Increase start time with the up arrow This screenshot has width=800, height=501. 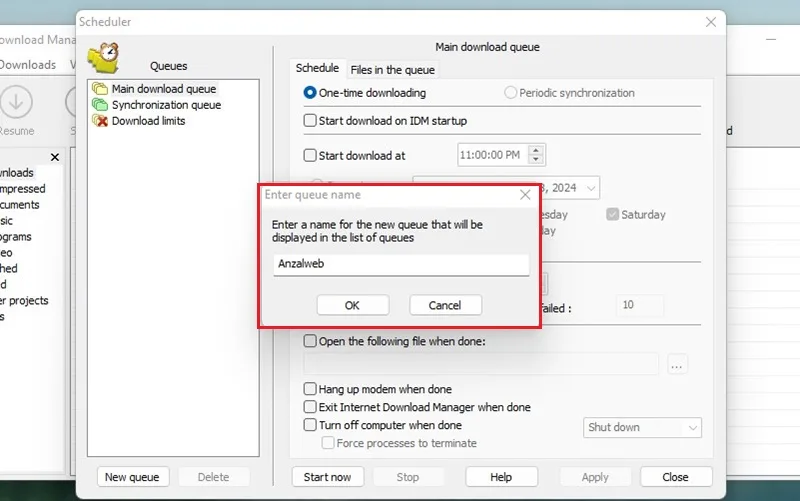[x=536, y=151]
